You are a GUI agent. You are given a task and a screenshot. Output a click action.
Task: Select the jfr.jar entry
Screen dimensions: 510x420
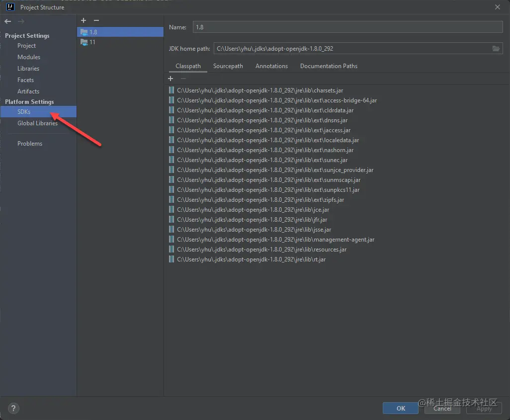pos(252,220)
